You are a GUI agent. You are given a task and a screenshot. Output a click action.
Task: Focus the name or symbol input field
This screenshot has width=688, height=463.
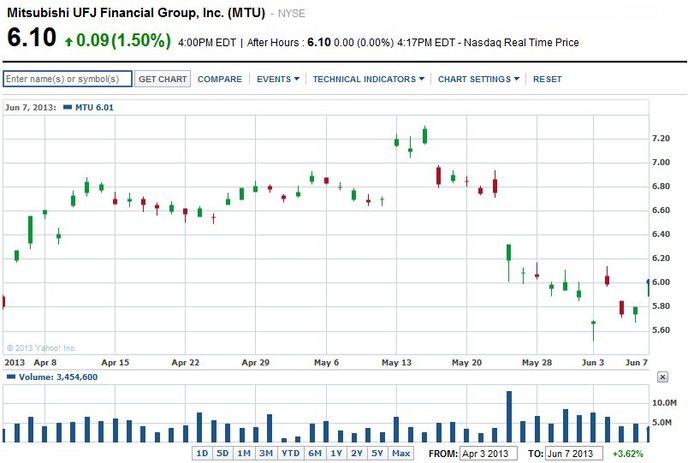click(x=67, y=79)
